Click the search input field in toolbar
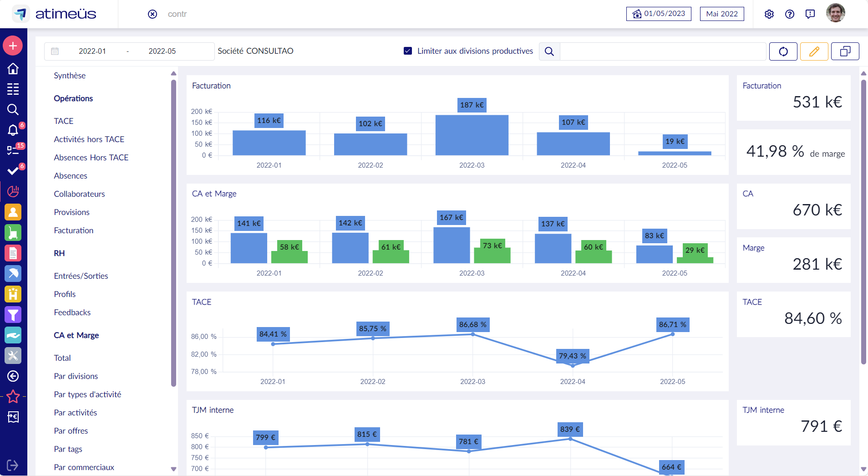Screen dimensions: 868x476 tap(662, 51)
